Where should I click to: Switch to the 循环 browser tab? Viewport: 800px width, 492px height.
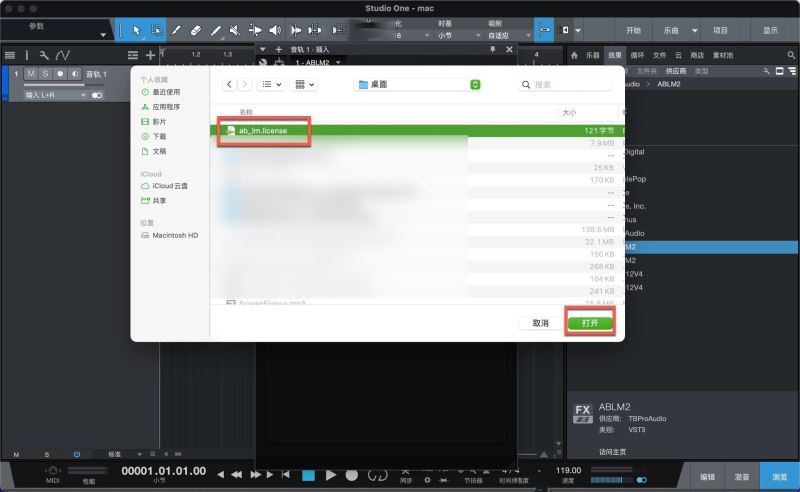click(x=636, y=55)
